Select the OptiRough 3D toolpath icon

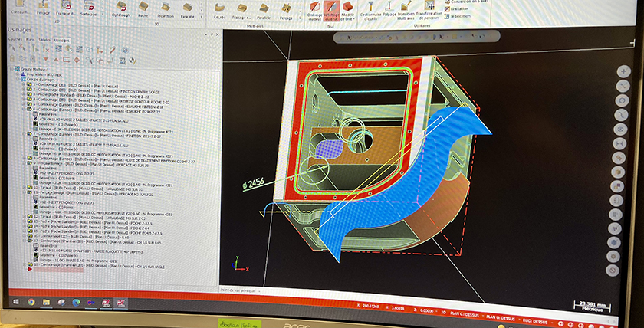click(x=120, y=9)
